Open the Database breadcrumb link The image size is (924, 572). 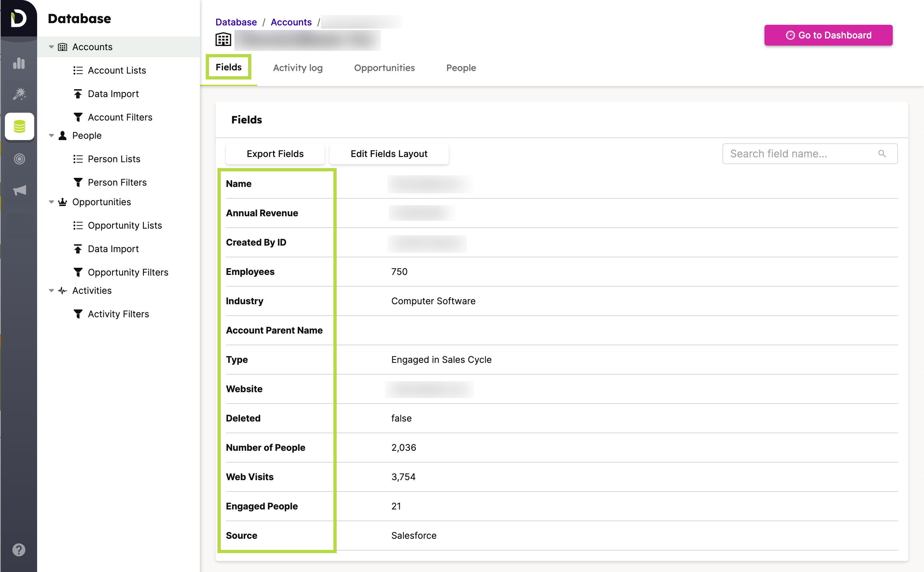(236, 22)
